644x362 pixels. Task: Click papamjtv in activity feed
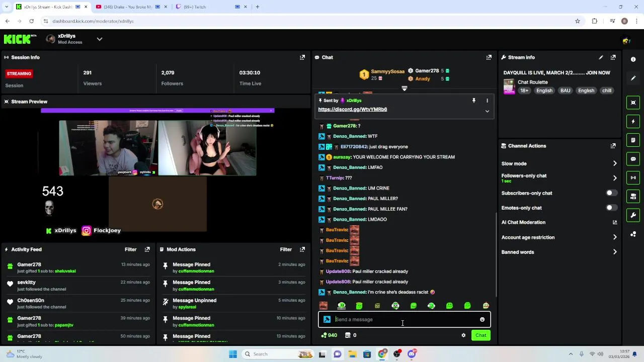[x=64, y=325]
